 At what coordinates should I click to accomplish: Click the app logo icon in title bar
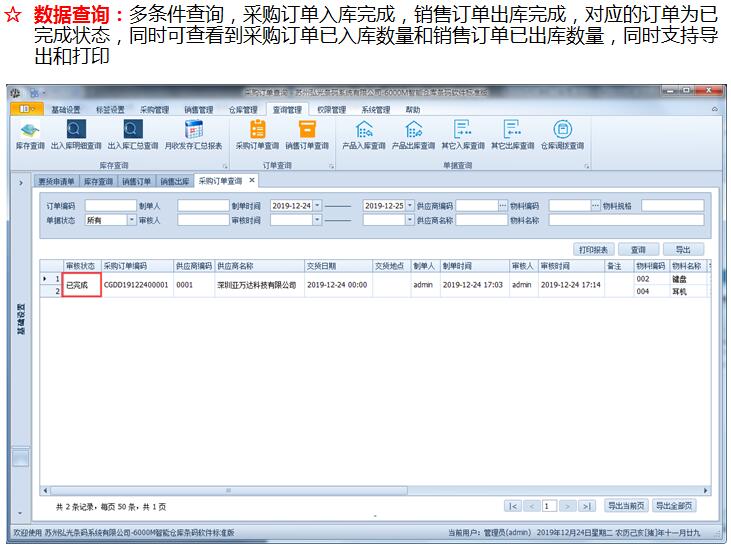[16, 93]
